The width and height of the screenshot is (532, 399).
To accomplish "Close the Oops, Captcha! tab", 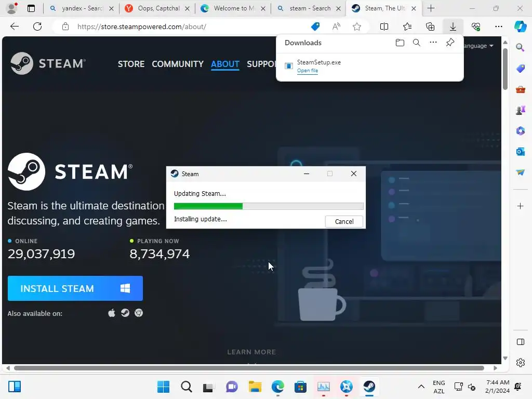I will pyautogui.click(x=187, y=9).
